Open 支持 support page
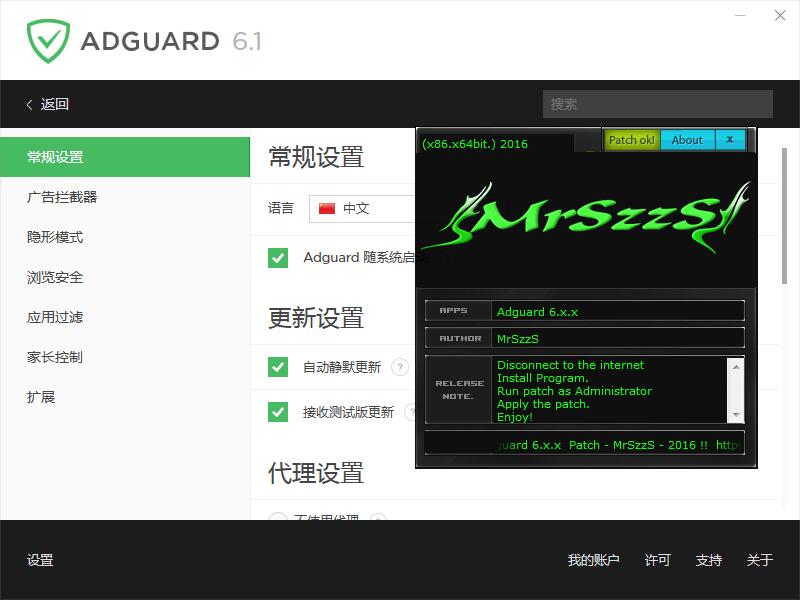800x600 pixels. [x=709, y=560]
